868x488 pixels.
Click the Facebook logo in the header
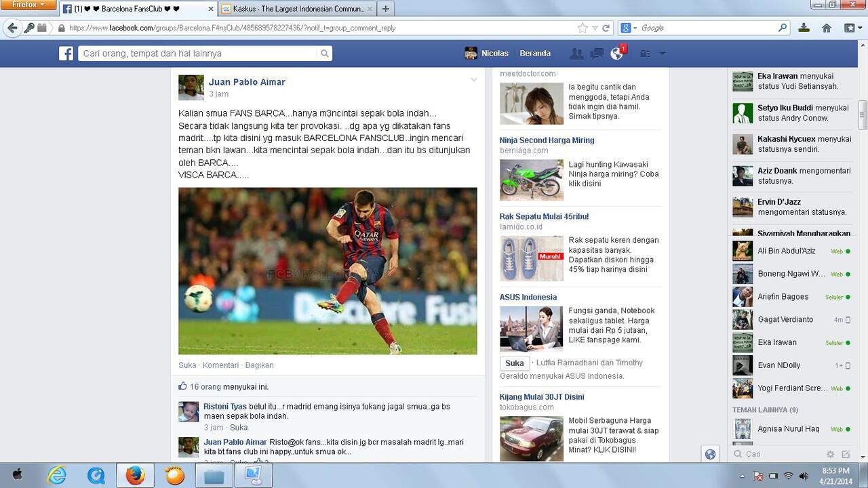(66, 54)
